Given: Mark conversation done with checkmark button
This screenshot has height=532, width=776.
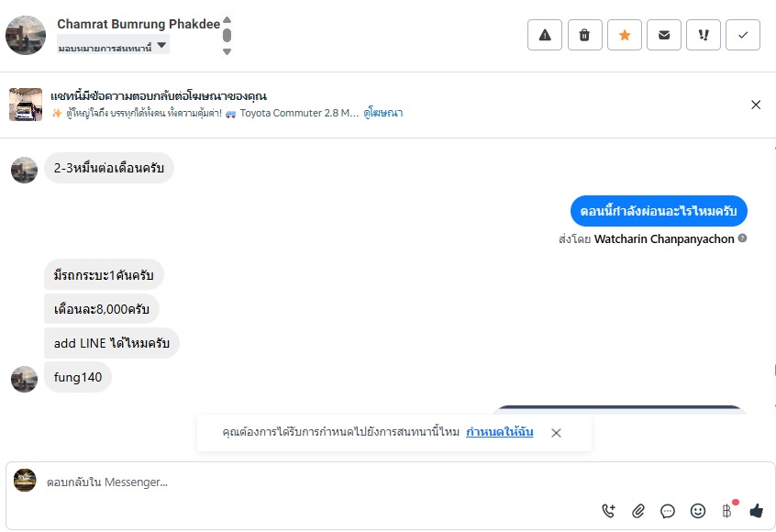Looking at the screenshot, I should pos(743,35).
